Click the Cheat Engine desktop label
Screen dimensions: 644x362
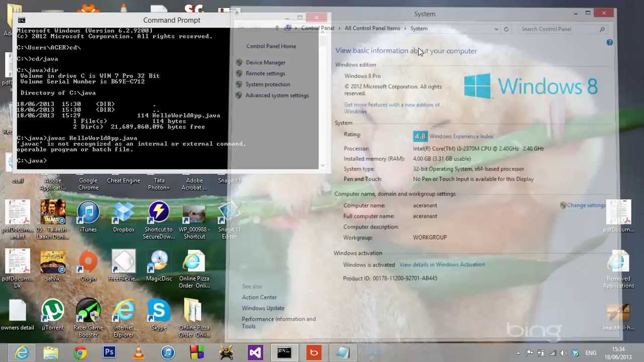(x=124, y=180)
